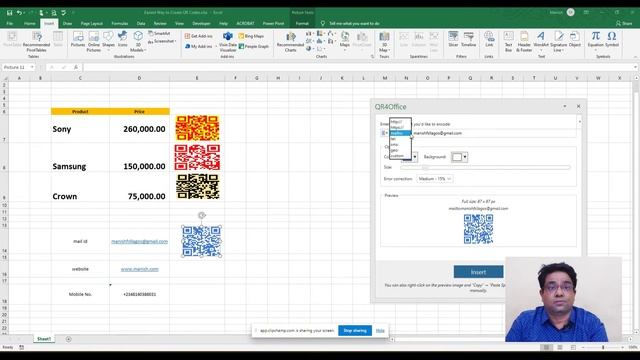Add a Signature Line
The width and height of the screenshot is (640, 360).
(x=558, y=41)
